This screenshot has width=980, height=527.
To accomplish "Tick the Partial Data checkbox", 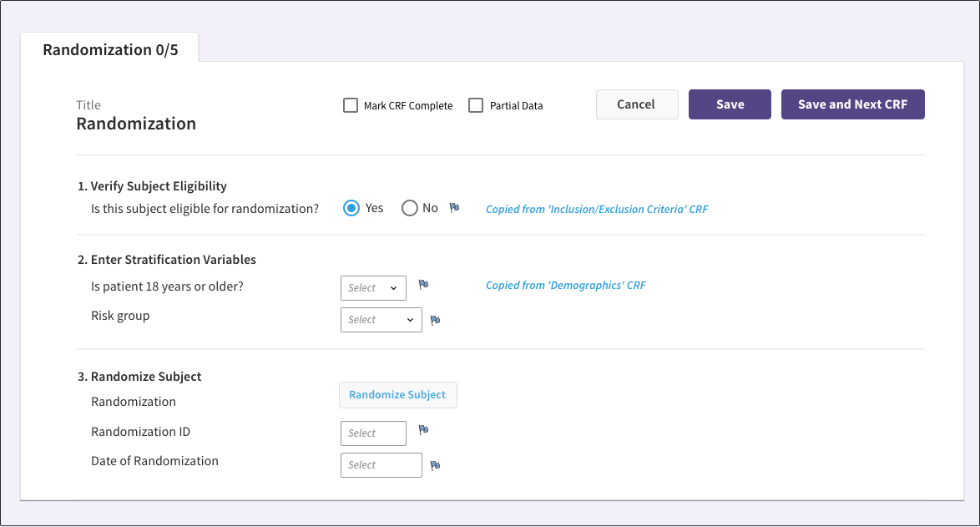I will point(476,105).
